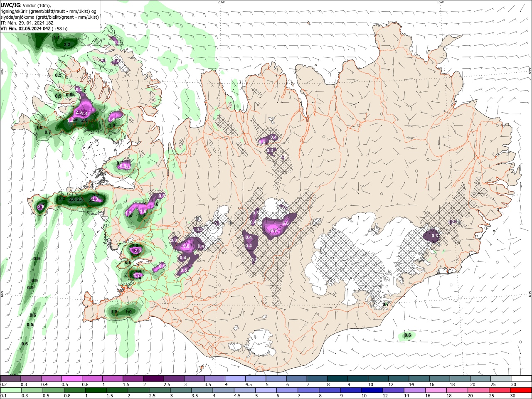Click the '0.3' value in the eastern purple snow patch
Image resolution: width=532 pixels, height=399 pixels.
[435, 236]
